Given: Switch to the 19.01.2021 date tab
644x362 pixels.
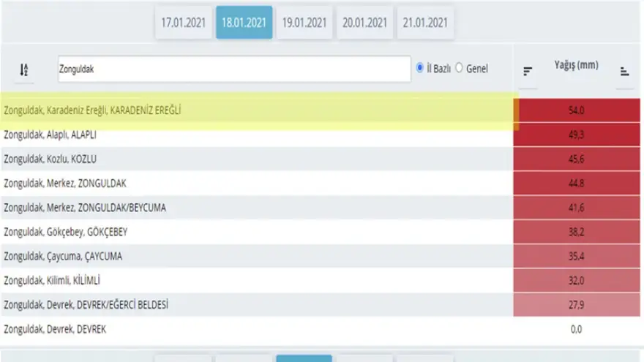Looking at the screenshot, I should pyautogui.click(x=304, y=23).
